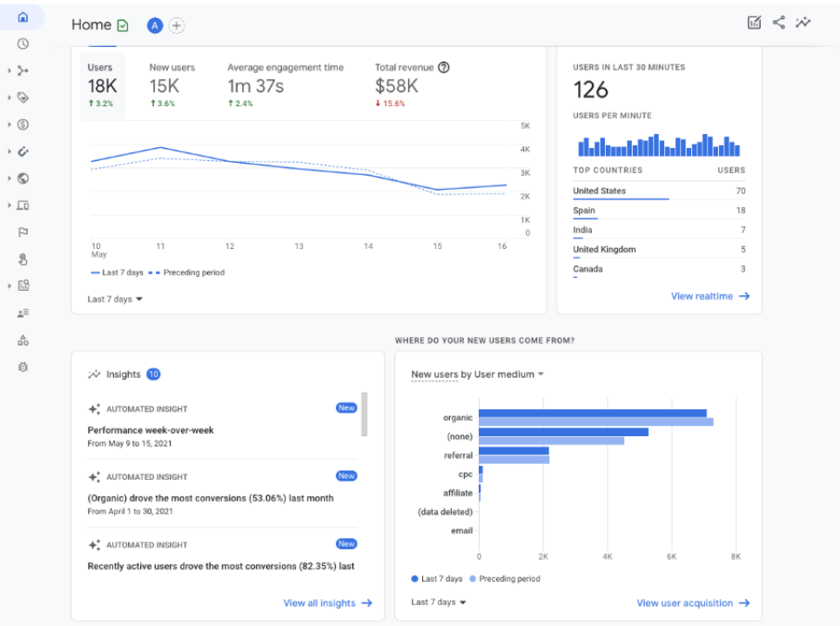Viewport: 840px width, 626px height.
Task: Click the help icon next to Total revenue
Action: coord(444,68)
